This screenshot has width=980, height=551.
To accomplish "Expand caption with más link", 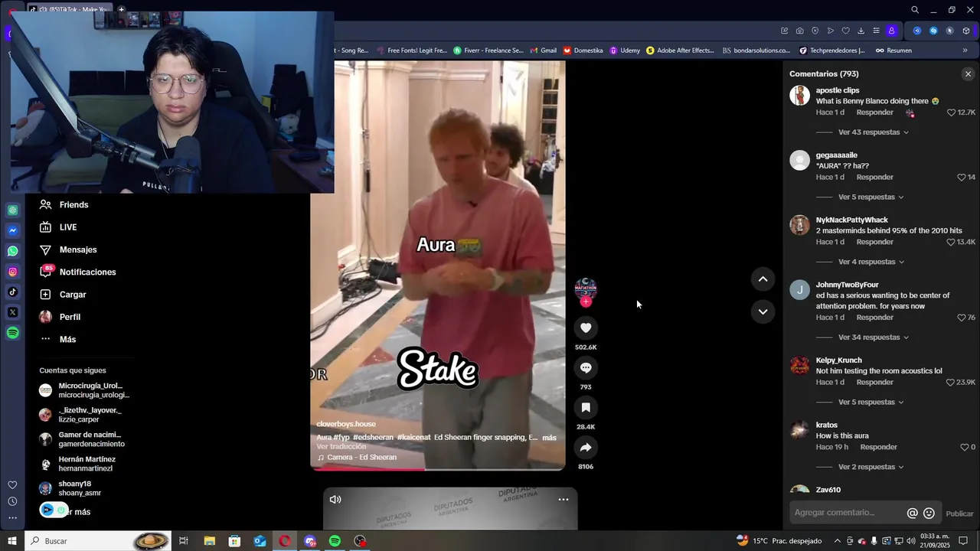I will [x=549, y=438].
